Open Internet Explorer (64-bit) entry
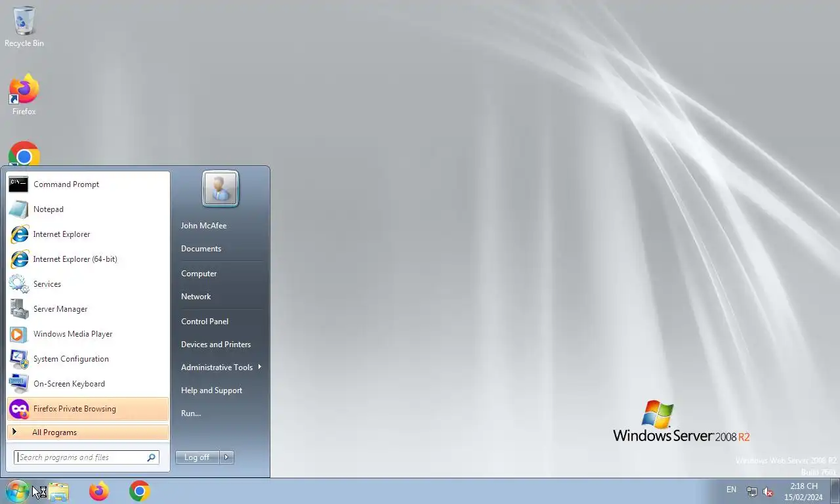This screenshot has height=504, width=840. pyautogui.click(x=88, y=259)
